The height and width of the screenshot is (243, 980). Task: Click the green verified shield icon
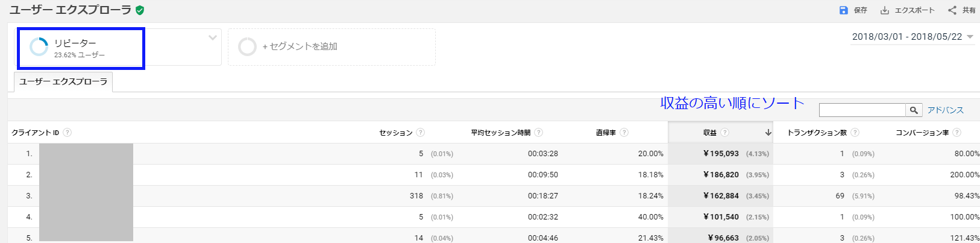[140, 10]
